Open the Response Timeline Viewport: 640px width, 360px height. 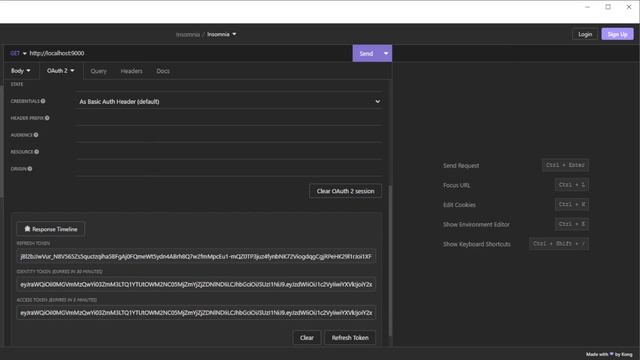(x=51, y=229)
